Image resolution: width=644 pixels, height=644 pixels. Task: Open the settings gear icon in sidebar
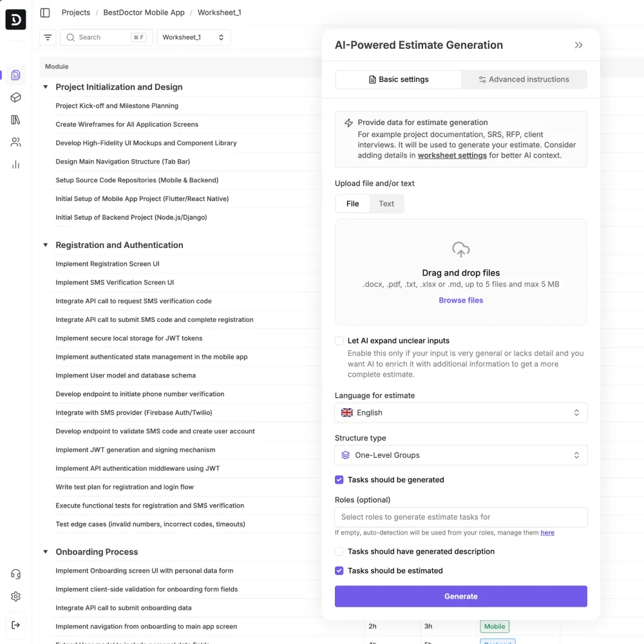pyautogui.click(x=16, y=597)
